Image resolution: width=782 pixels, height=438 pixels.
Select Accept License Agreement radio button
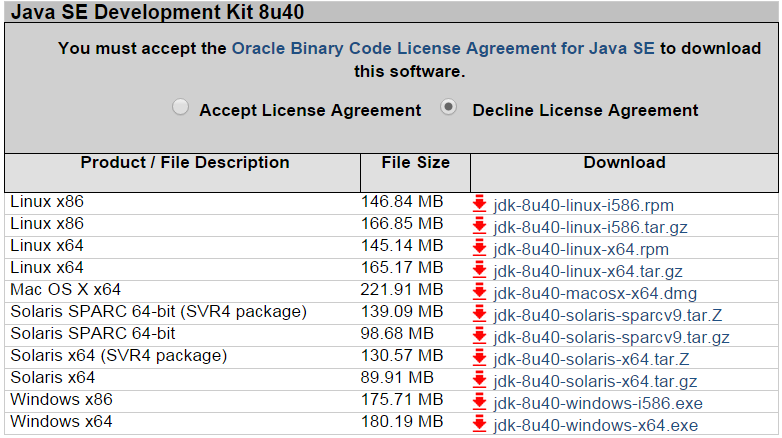tap(181, 108)
